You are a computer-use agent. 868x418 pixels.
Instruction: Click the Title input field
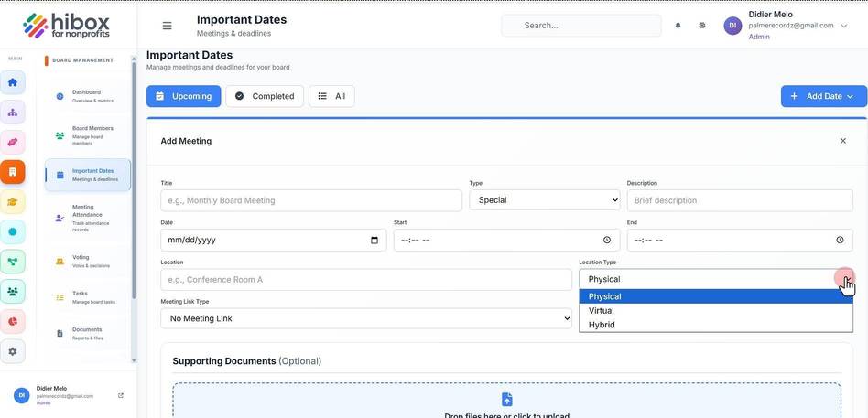coord(311,200)
